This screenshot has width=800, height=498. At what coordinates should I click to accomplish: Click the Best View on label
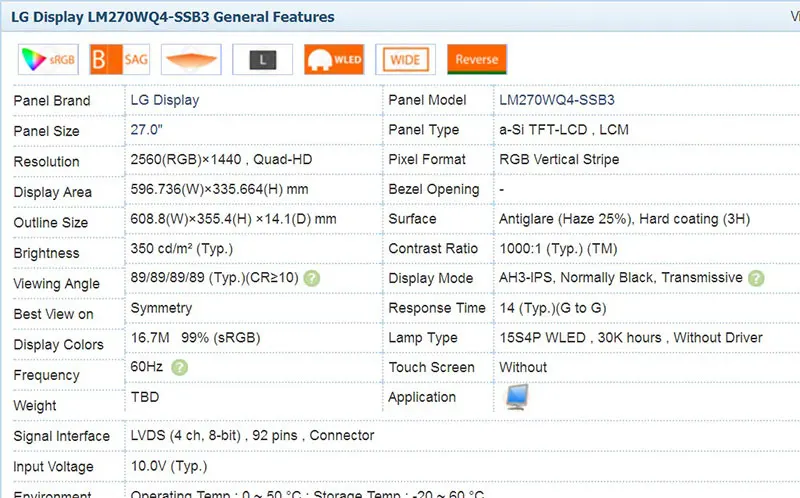tap(54, 314)
